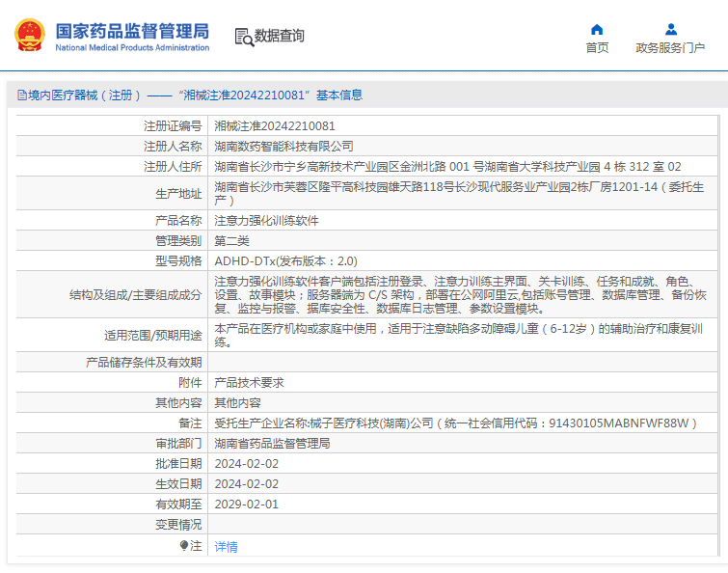Select registration number 湘械注准20242210081 cell
Screen dimensions: 728x573
pos(275,125)
